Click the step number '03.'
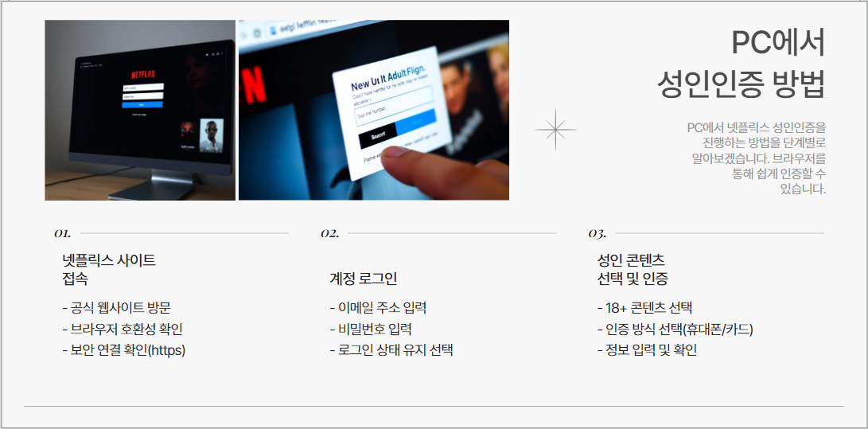Viewport: 868px width, 429px height. pos(597,233)
